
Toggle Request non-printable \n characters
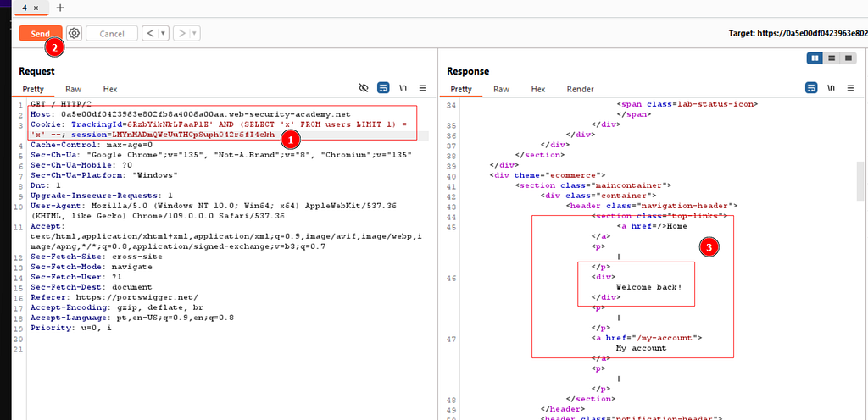point(403,87)
